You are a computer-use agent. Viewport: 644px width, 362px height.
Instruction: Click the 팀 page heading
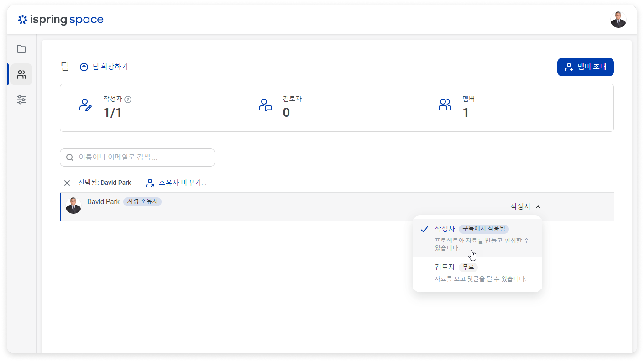point(65,66)
